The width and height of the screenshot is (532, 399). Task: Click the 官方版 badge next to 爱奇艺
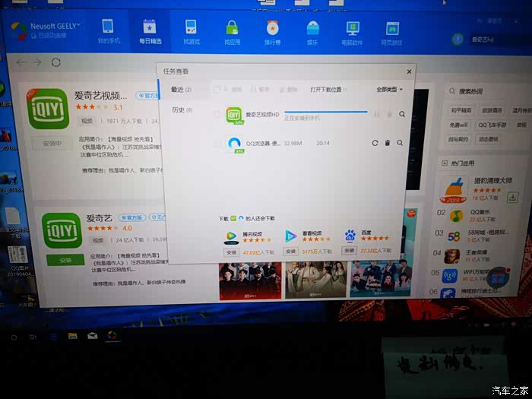[132, 217]
